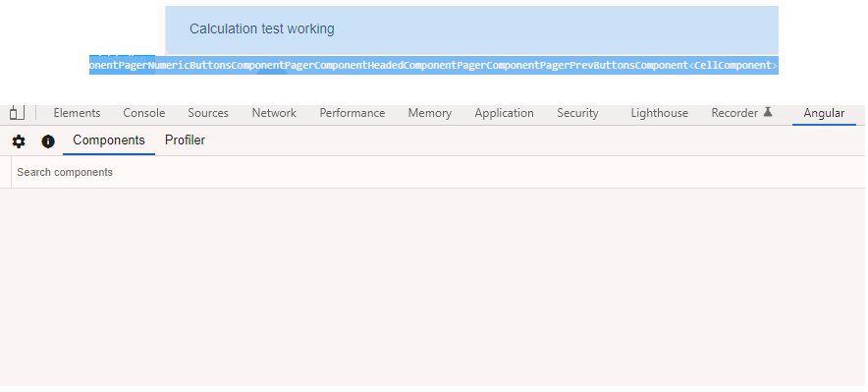Switch to the Elements tab
Screen dimensions: 868x392
coord(77,113)
